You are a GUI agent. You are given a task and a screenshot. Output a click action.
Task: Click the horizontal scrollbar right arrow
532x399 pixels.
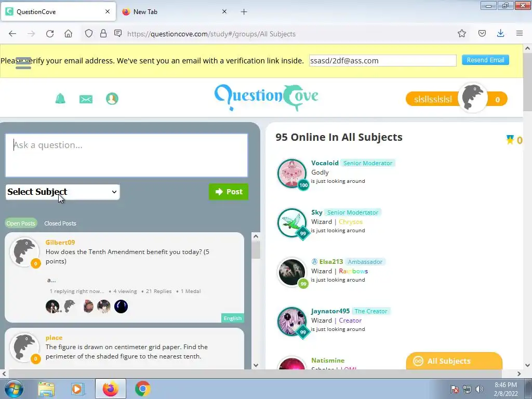(x=519, y=374)
